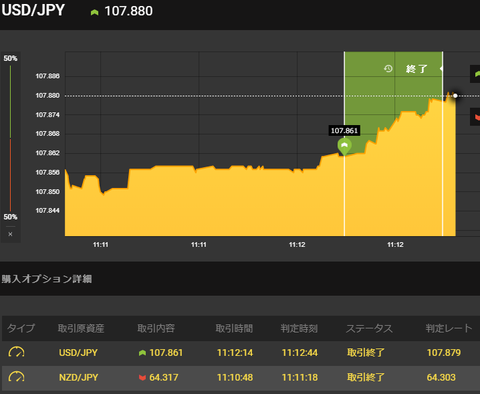This screenshot has height=394, width=480.
Task: Click the 107.879 settlement rate cell
Action: click(x=444, y=353)
